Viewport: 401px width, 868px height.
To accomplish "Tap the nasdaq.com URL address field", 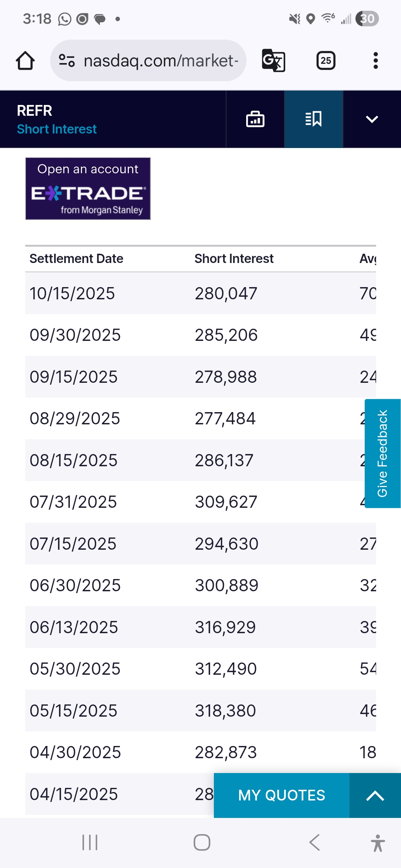I will point(160,60).
